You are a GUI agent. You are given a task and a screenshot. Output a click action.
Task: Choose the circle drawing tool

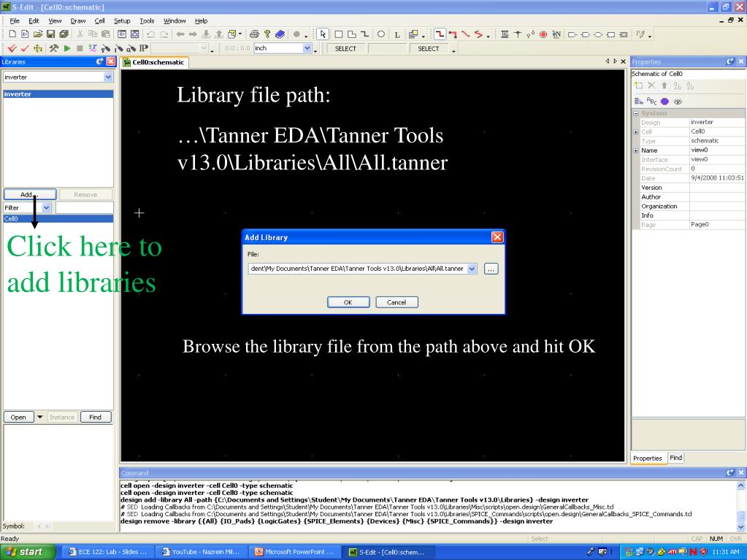[x=381, y=34]
